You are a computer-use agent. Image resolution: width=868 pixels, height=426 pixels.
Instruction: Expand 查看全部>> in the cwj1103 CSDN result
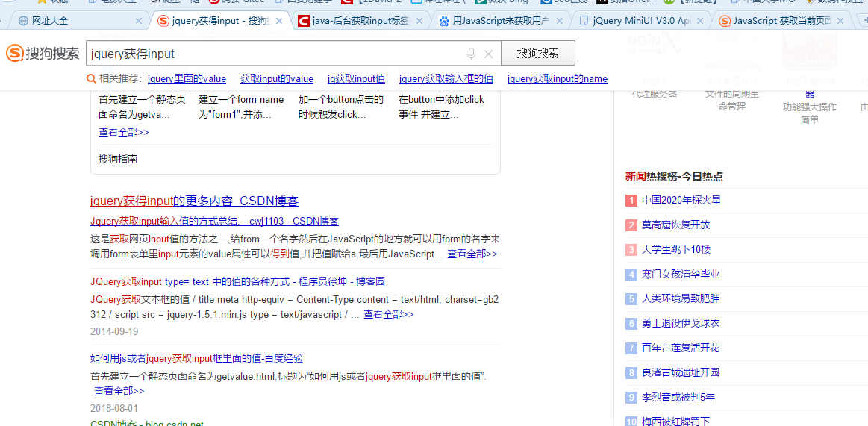point(472,254)
